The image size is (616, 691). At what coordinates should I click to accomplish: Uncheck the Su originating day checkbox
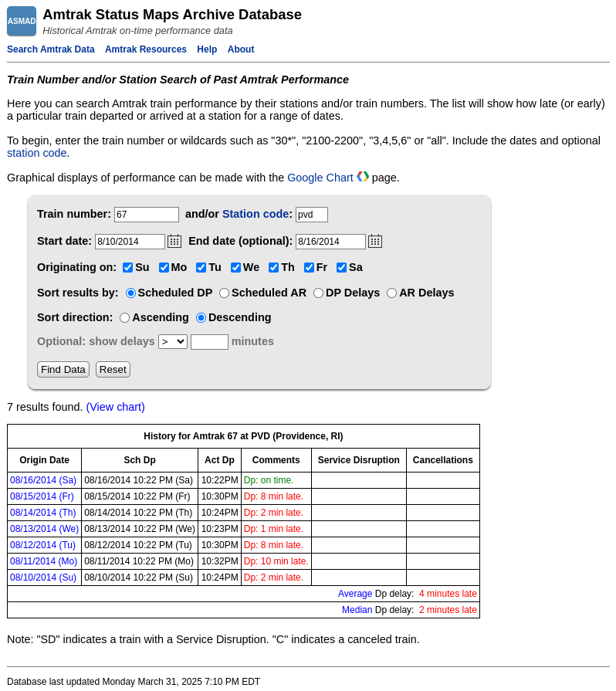pos(128,267)
